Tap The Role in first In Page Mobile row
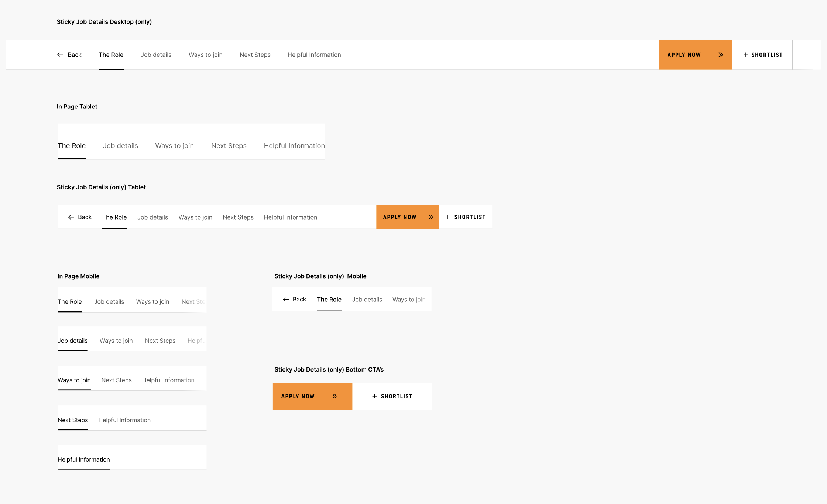Image resolution: width=827 pixels, height=504 pixels. click(x=69, y=302)
